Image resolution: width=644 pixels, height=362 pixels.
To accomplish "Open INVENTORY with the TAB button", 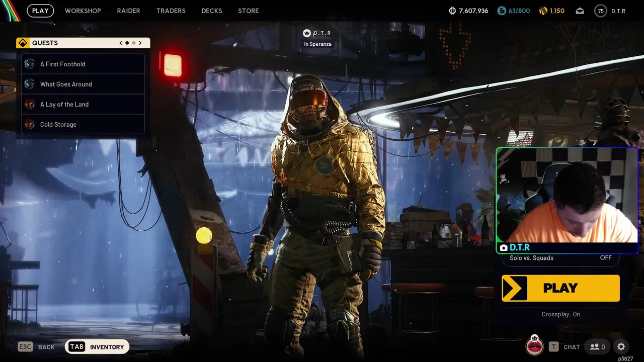I will click(97, 347).
